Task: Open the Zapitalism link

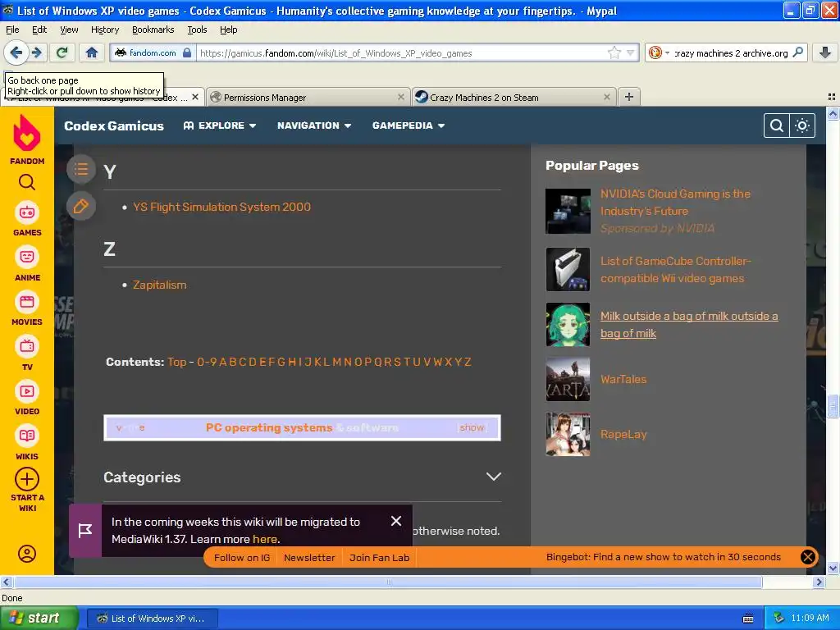Action: coord(160,285)
